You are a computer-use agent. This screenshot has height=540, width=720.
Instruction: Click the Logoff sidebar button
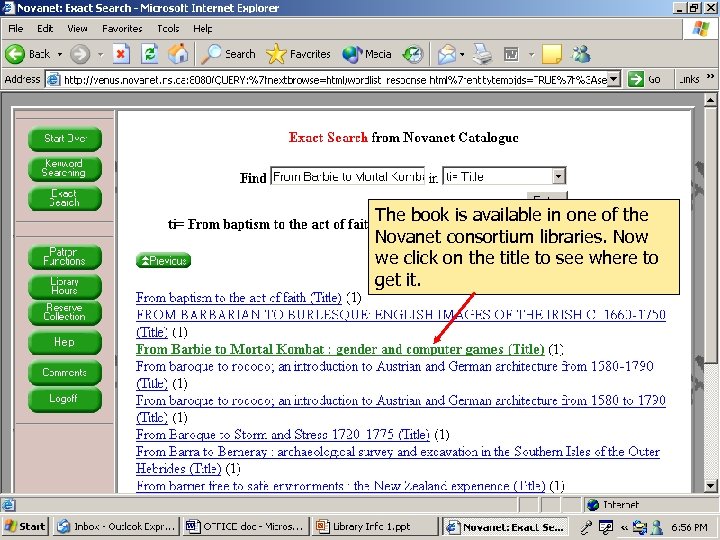point(65,399)
